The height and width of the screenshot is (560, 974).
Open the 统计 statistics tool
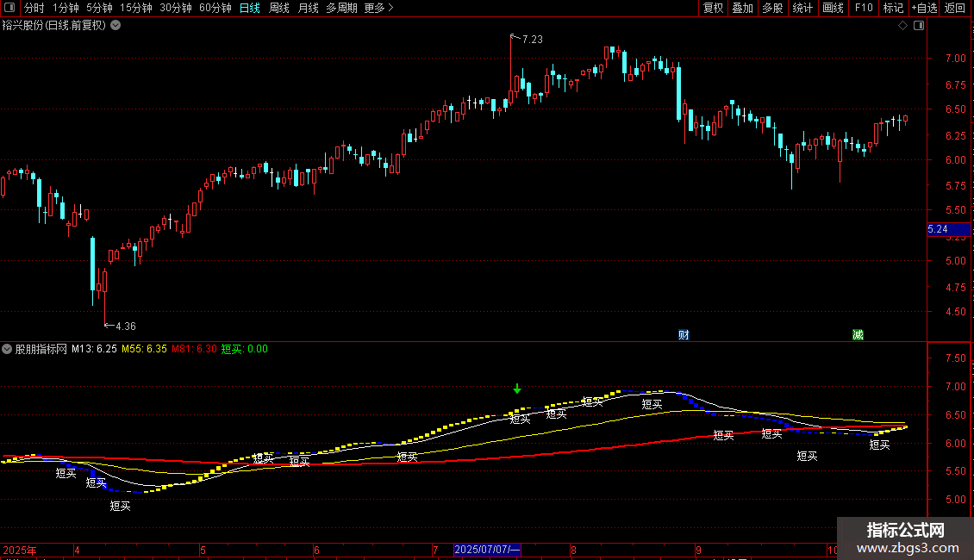coord(802,8)
